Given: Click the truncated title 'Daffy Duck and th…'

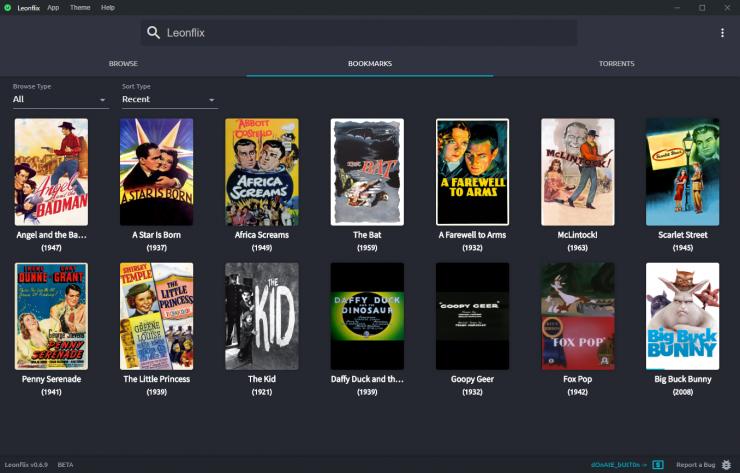Looking at the screenshot, I should coord(367,379).
